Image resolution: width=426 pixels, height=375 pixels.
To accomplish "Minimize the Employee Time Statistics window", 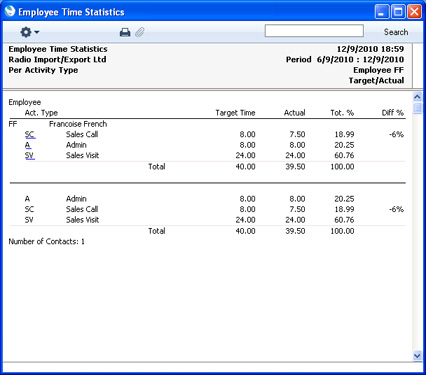I will point(382,12).
